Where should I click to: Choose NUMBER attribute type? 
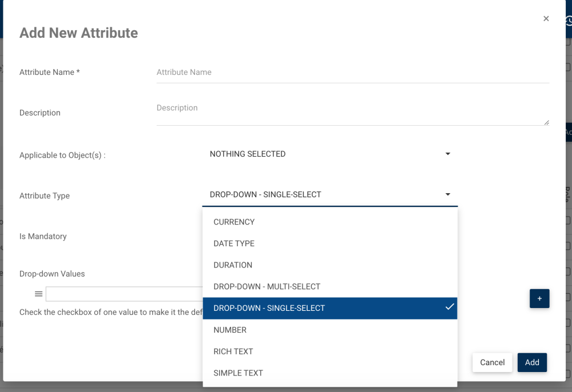click(230, 330)
